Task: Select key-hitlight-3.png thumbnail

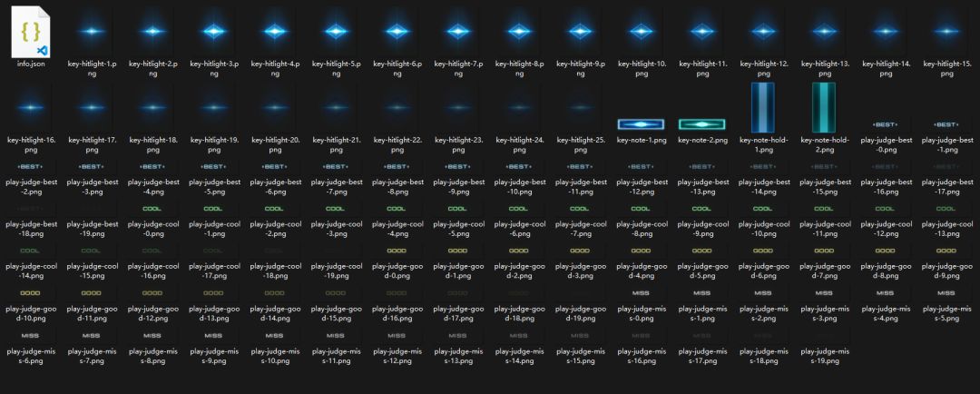Action: pos(214,31)
